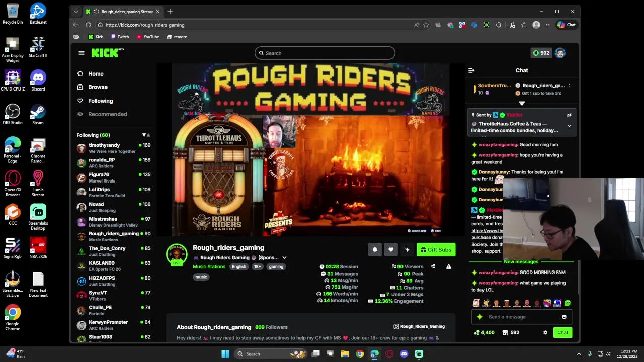Open Windows Start menu
This screenshot has height=362, width=644.
click(x=225, y=354)
